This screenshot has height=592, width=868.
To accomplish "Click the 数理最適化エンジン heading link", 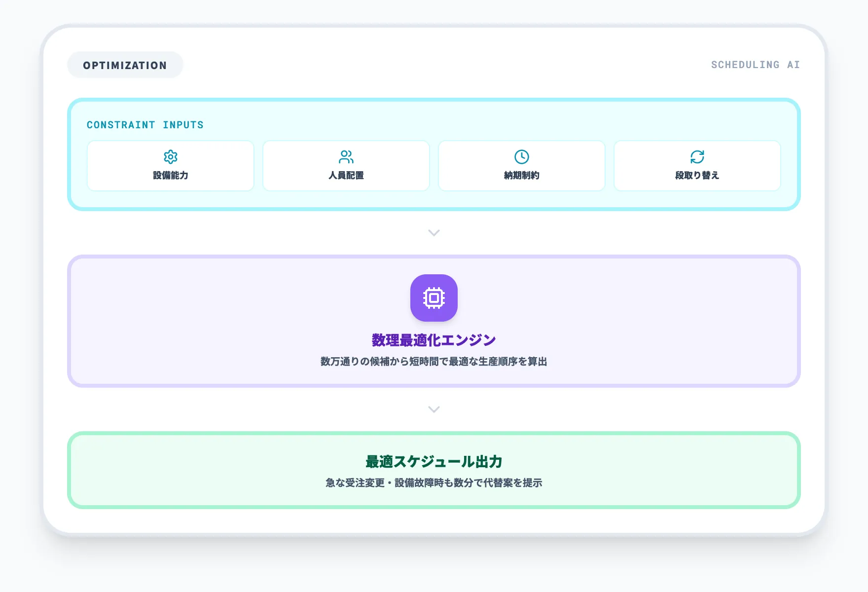I will coord(434,339).
